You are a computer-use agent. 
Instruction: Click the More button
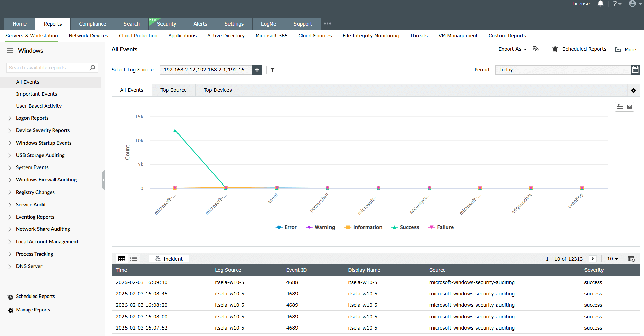pos(626,50)
